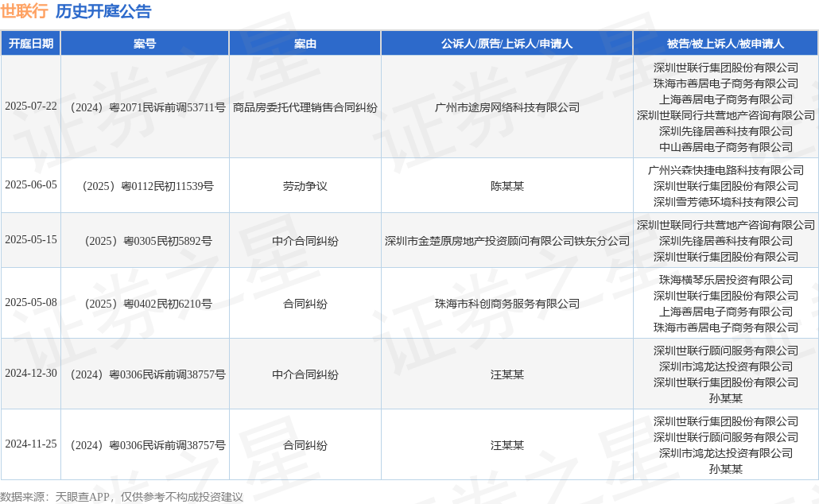Click 孙某某 in the 2024-11-25 row
The image size is (819, 504).
[726, 470]
